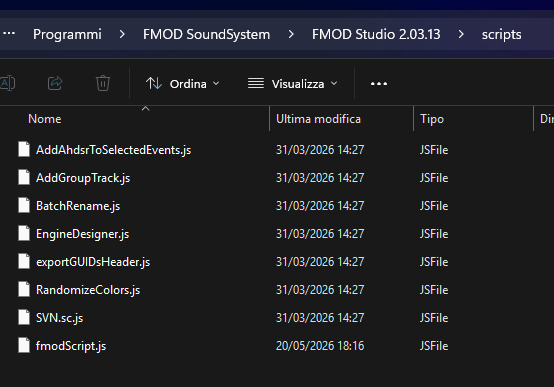554x387 pixels.
Task: Select AddGroupTrack.js file name
Action: (x=83, y=178)
